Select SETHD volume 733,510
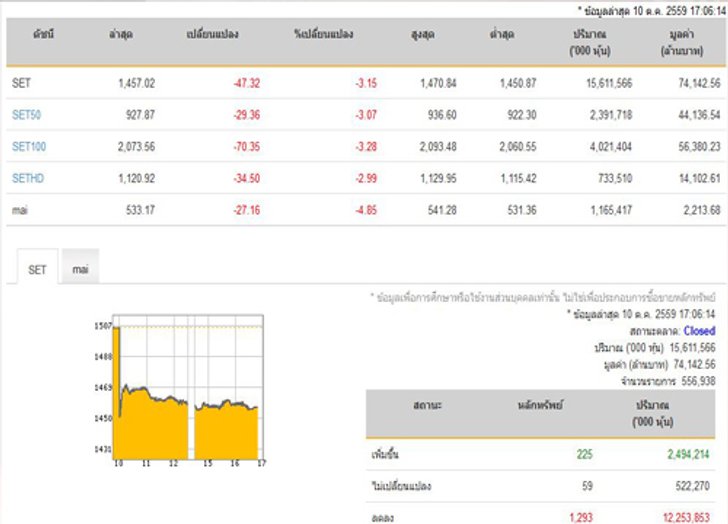 coord(615,178)
